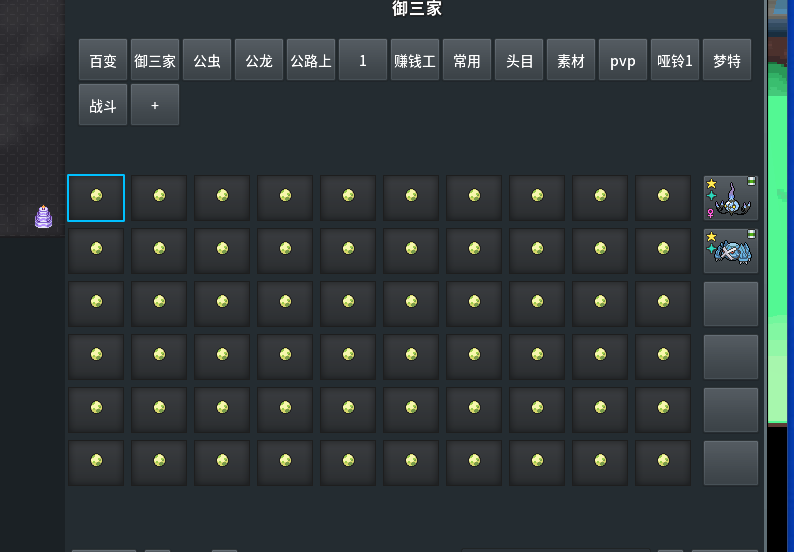This screenshot has height=552, width=794.
Task: Open the 哑铃1 tab
Action: [x=675, y=60]
